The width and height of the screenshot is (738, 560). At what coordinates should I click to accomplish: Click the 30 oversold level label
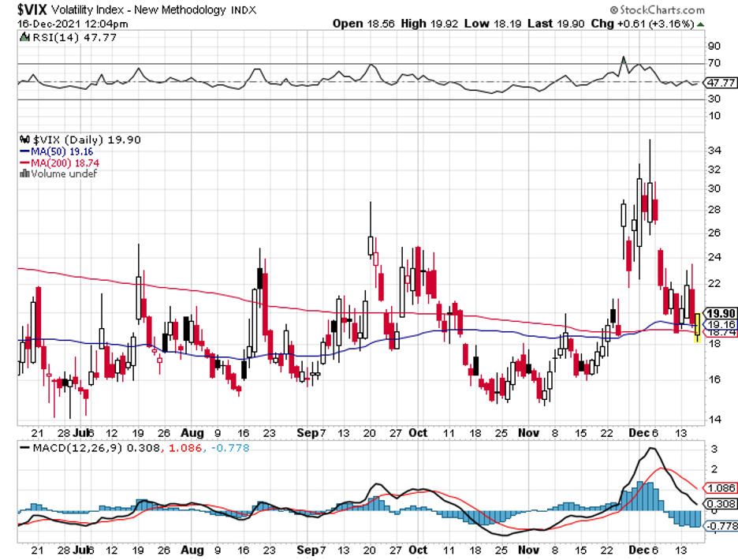click(714, 99)
